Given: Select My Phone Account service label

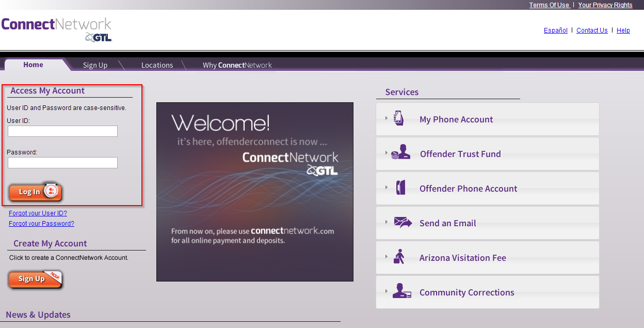Looking at the screenshot, I should tap(456, 119).
